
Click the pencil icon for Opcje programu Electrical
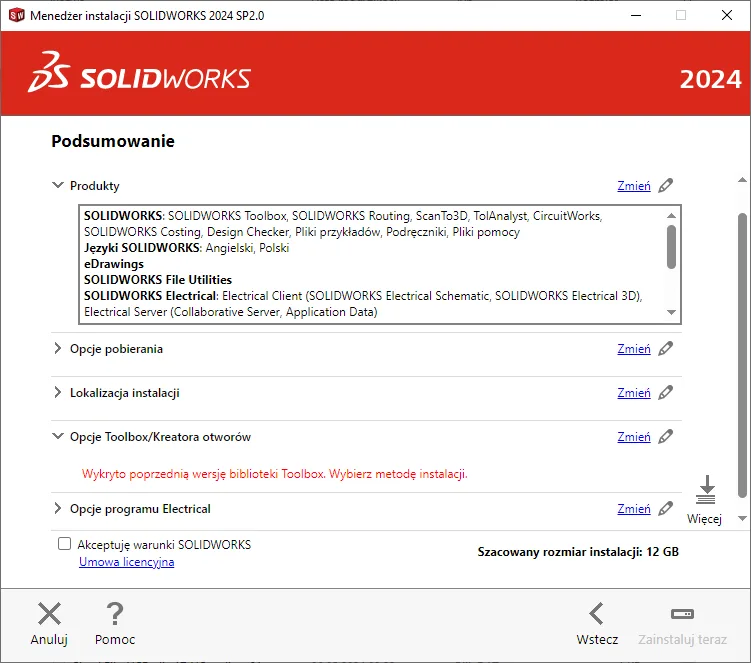pyautogui.click(x=665, y=508)
